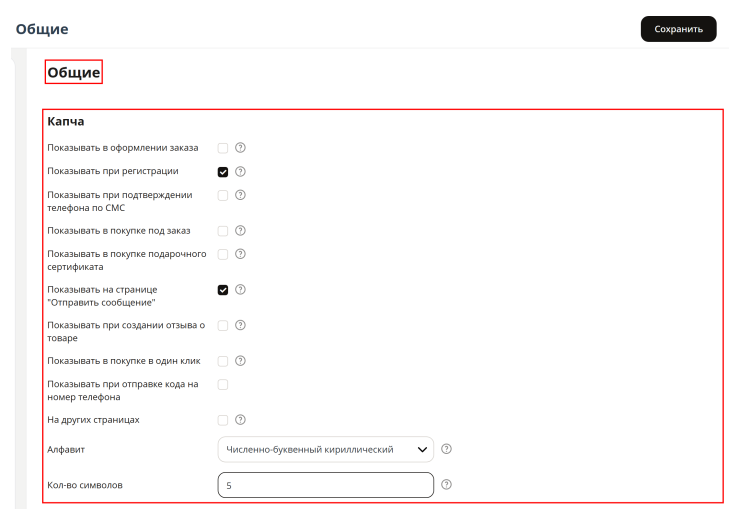The width and height of the screenshot is (740, 519).
Task: Check Показывать в покупке в один клик
Action: tap(223, 361)
